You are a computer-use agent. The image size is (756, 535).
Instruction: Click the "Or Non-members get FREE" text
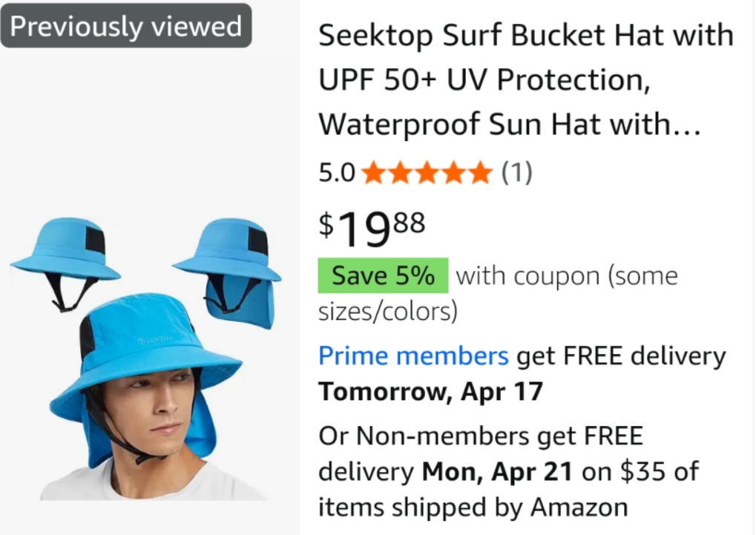pos(481,436)
